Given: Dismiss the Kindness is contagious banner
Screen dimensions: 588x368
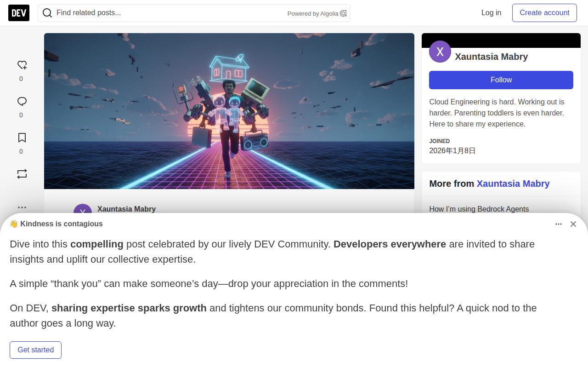Looking at the screenshot, I should tap(573, 224).
